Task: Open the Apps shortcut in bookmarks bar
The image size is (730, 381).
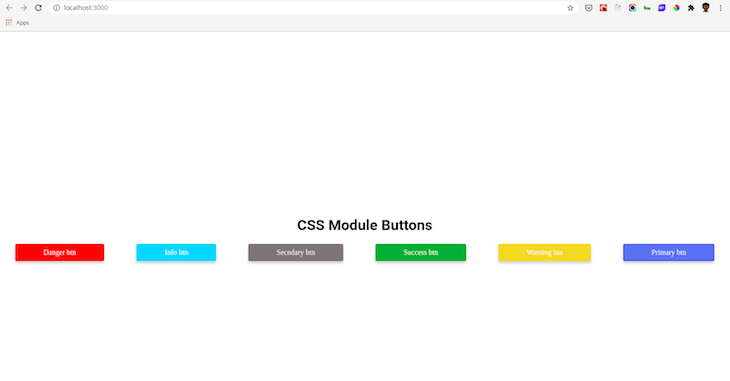Action: point(17,23)
